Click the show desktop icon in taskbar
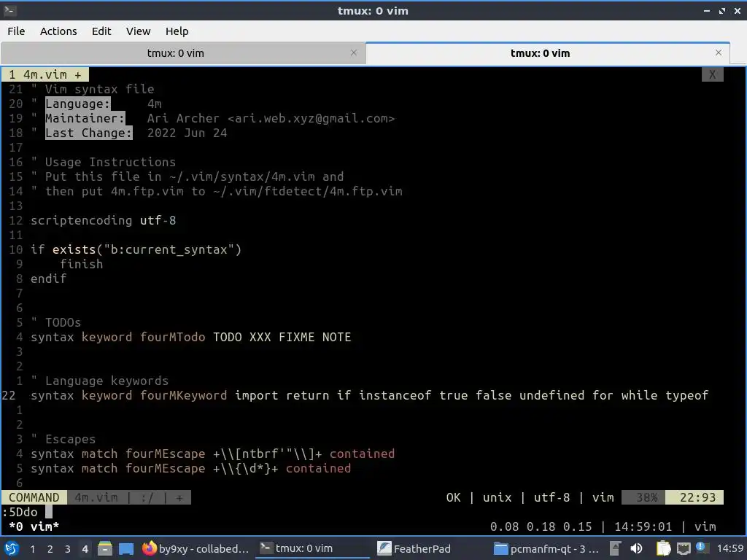Screen dimensions: 747x560 (x=126, y=548)
